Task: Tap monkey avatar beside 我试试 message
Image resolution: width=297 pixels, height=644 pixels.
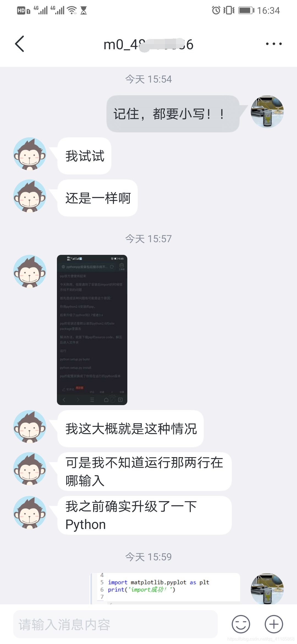Action: click(30, 154)
